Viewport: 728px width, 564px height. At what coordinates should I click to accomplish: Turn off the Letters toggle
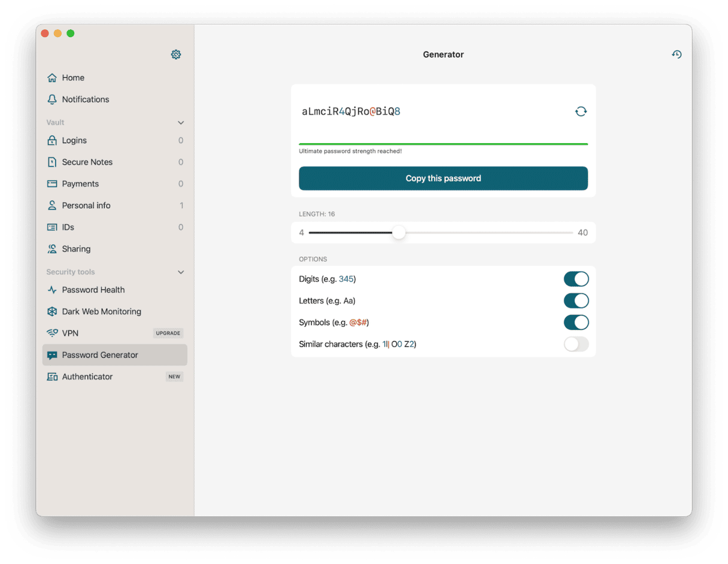pyautogui.click(x=576, y=301)
